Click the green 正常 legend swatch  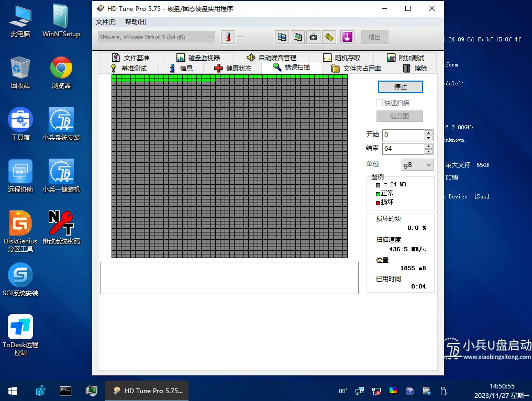378,194
